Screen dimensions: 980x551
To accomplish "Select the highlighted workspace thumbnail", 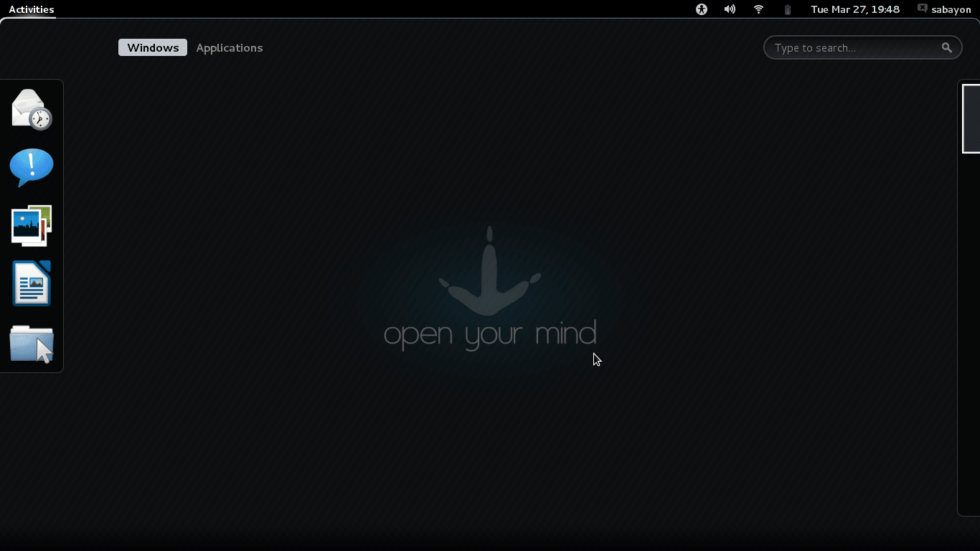I will pos(971,118).
